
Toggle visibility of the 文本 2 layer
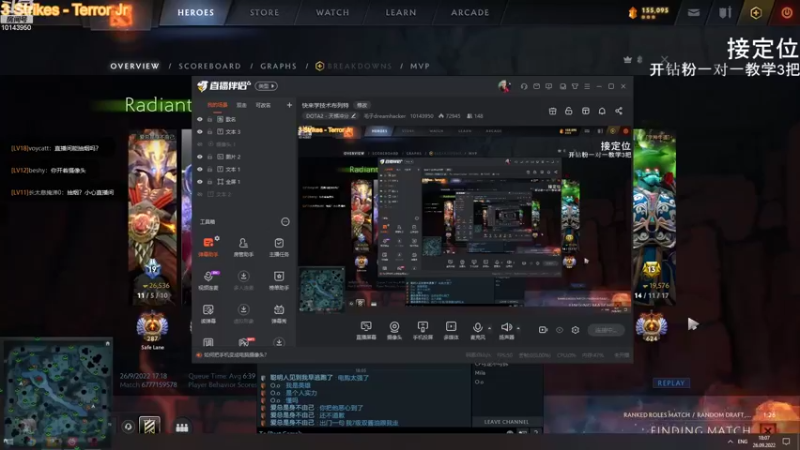click(x=199, y=194)
